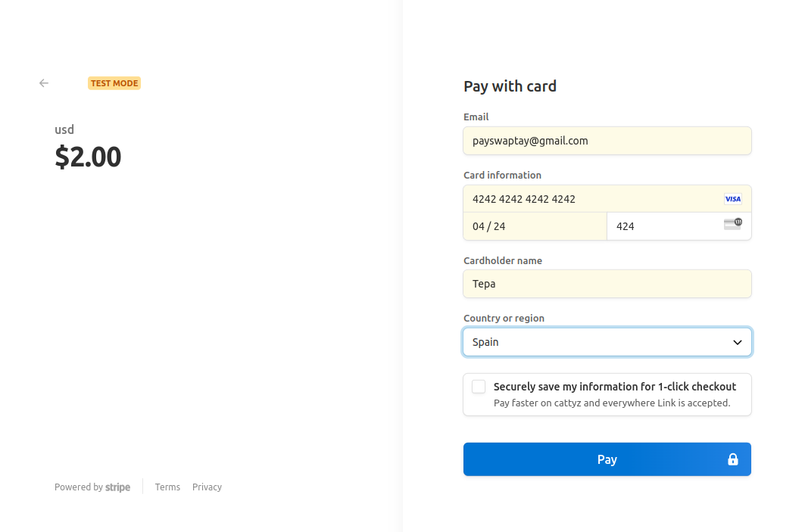This screenshot has height=532, width=805.
Task: Click the Visa card brand icon
Action: (732, 199)
